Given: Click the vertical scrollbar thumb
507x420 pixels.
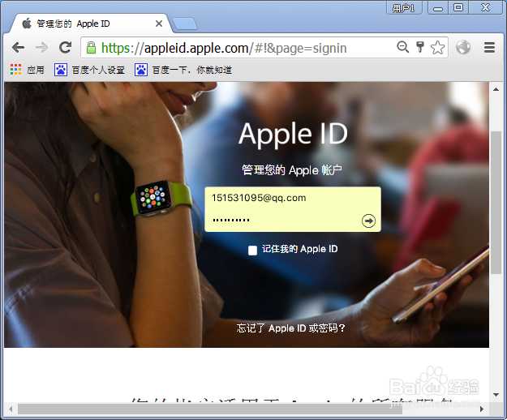Looking at the screenshot, I should [496, 203].
